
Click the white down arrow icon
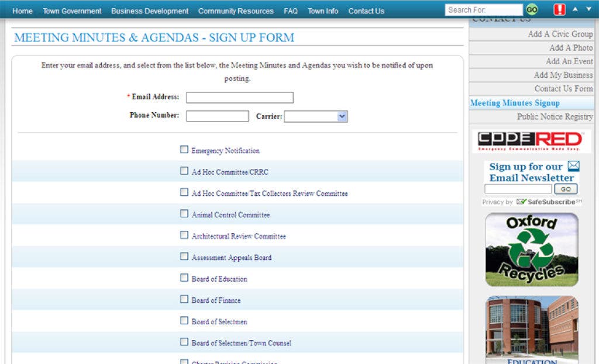tap(588, 9)
